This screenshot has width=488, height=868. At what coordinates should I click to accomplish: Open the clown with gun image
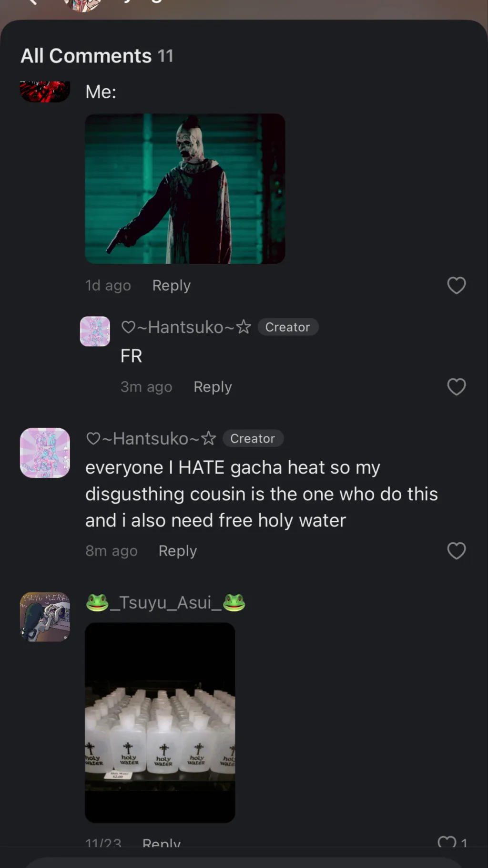[x=185, y=188]
